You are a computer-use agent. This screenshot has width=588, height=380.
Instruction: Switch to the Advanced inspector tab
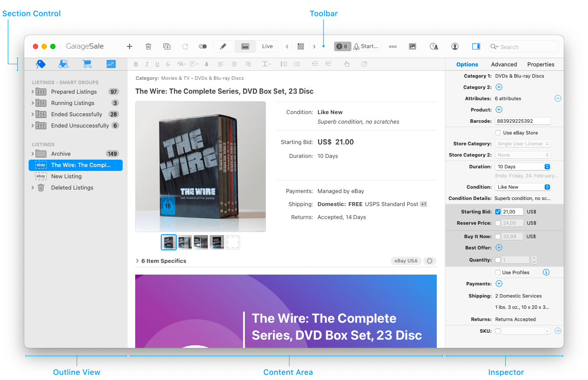(504, 64)
